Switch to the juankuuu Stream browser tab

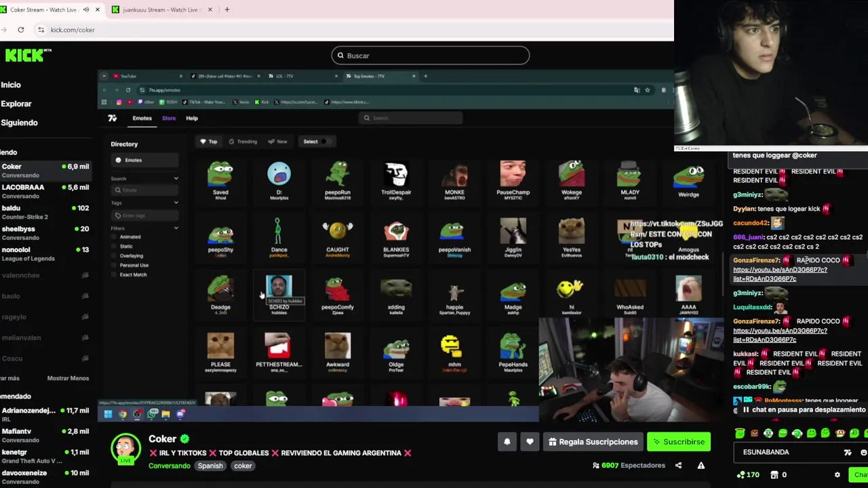(x=161, y=9)
